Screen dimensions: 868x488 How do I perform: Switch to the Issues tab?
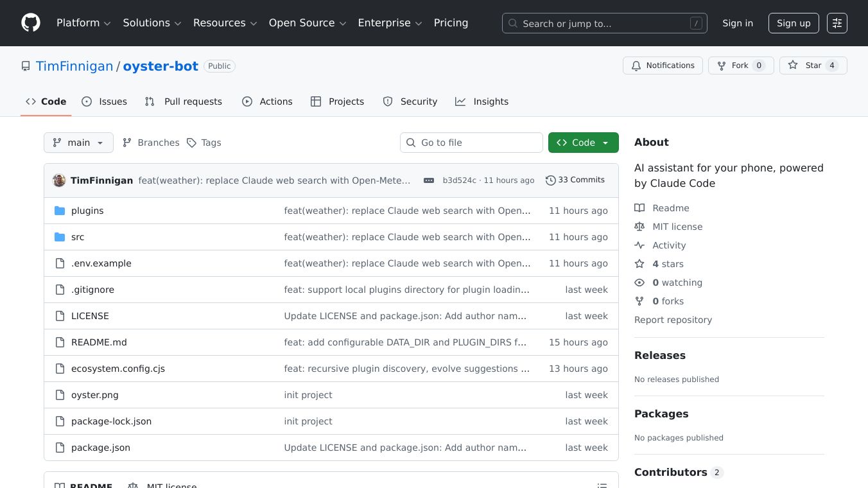pyautogui.click(x=105, y=101)
